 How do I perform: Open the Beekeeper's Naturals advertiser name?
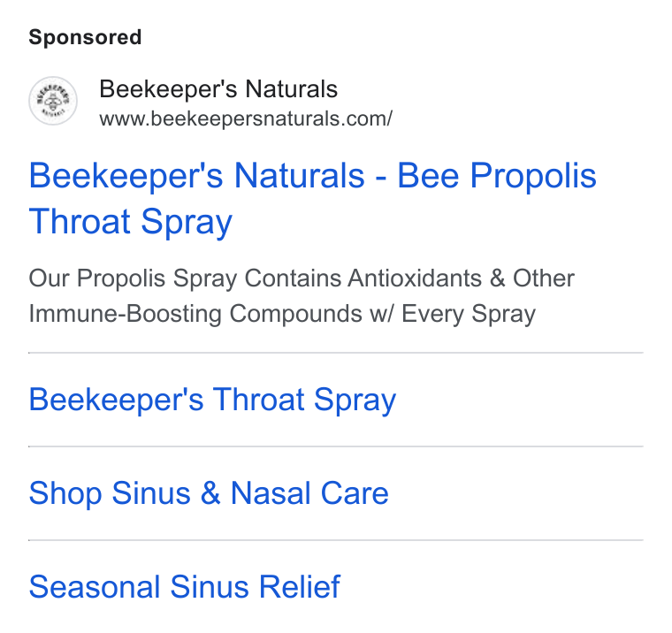[x=218, y=89]
